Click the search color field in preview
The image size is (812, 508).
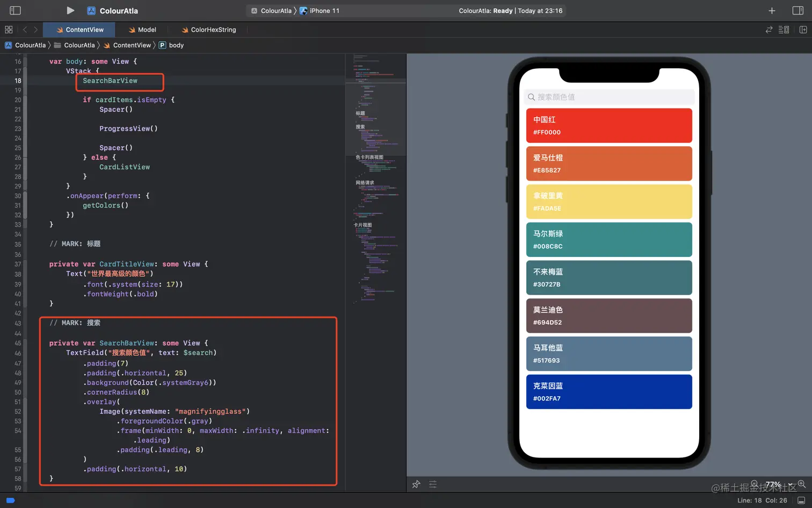point(609,97)
